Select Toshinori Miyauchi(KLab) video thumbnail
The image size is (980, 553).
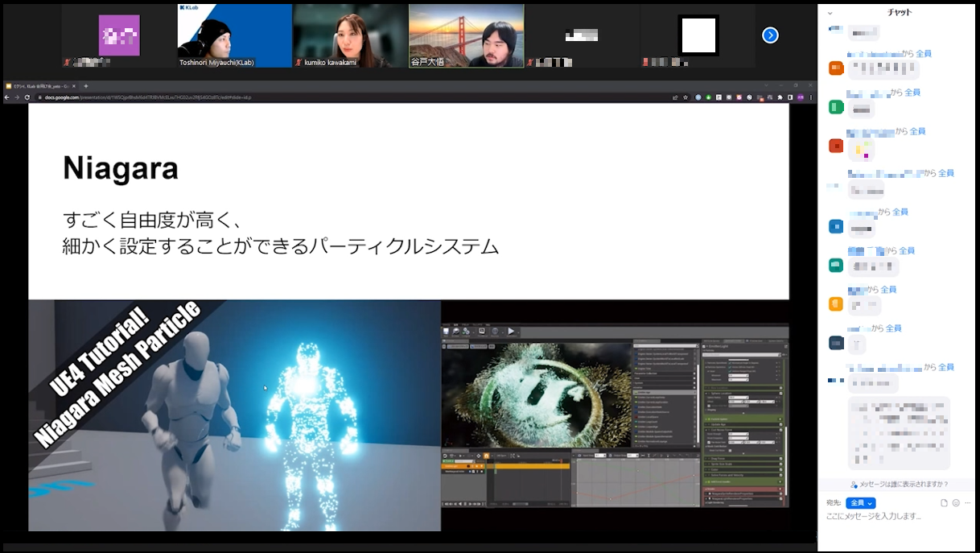(x=234, y=35)
